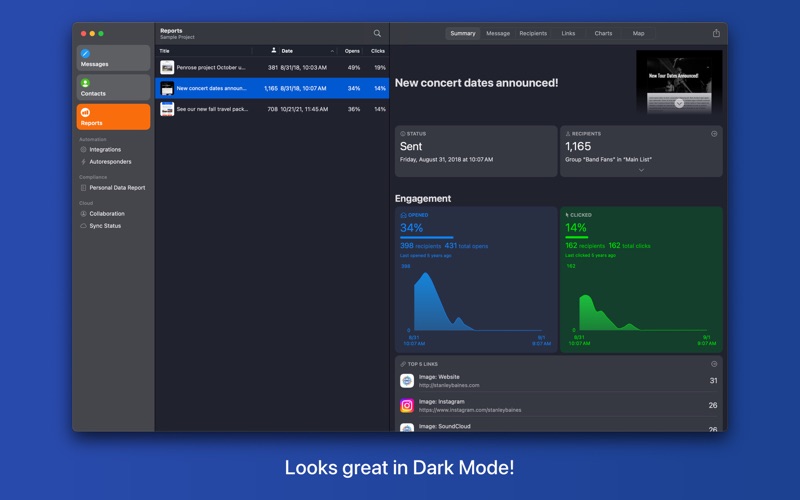800x500 pixels.
Task: Click 398 recipients in the Opened card
Action: (x=420, y=246)
